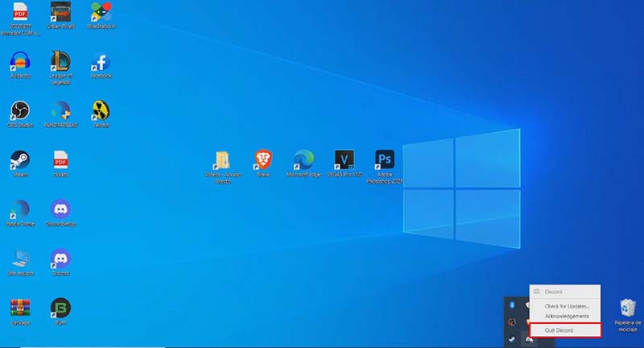
Task: Select the Facebook desktop shortcut
Action: point(101,65)
